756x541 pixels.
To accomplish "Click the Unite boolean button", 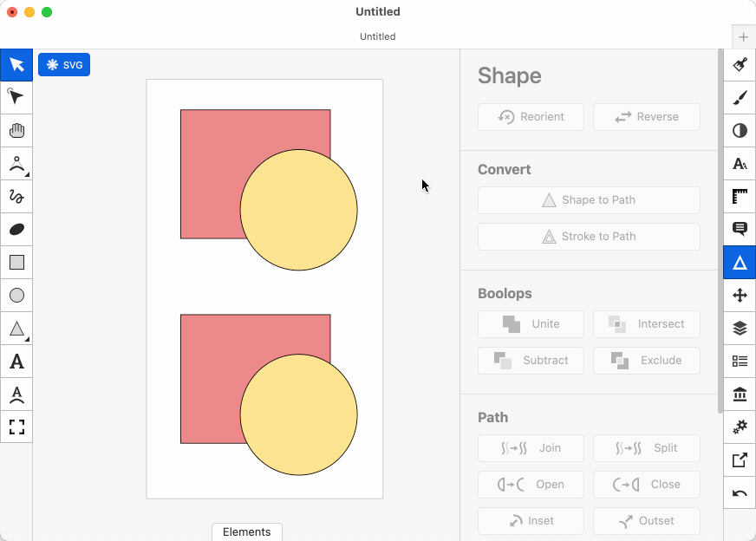I will click(531, 324).
